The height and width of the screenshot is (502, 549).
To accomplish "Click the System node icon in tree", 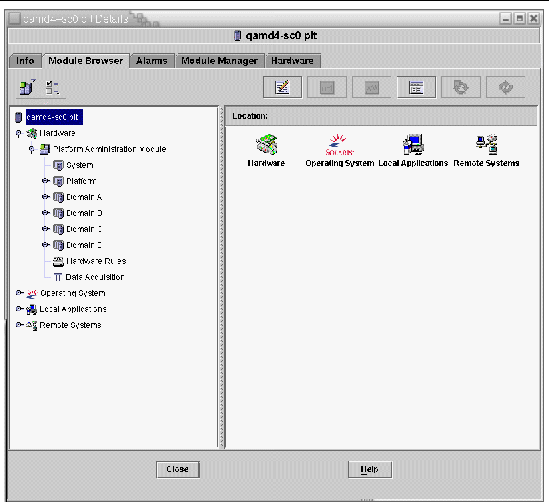I will 58,165.
